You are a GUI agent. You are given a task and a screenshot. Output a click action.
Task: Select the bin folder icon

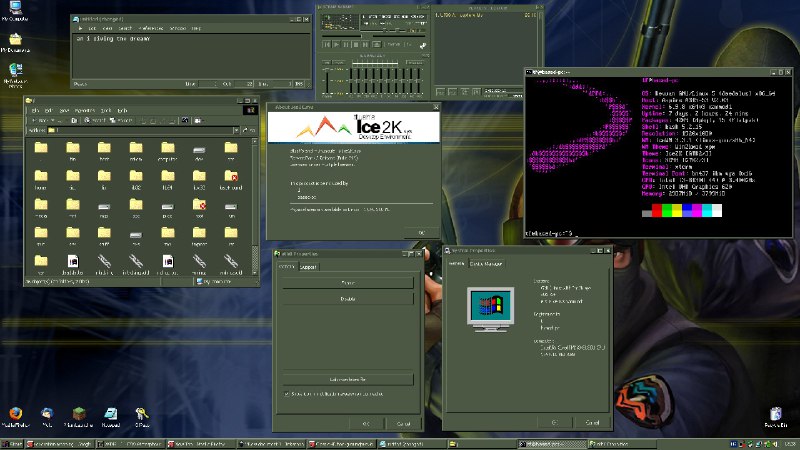click(x=72, y=151)
